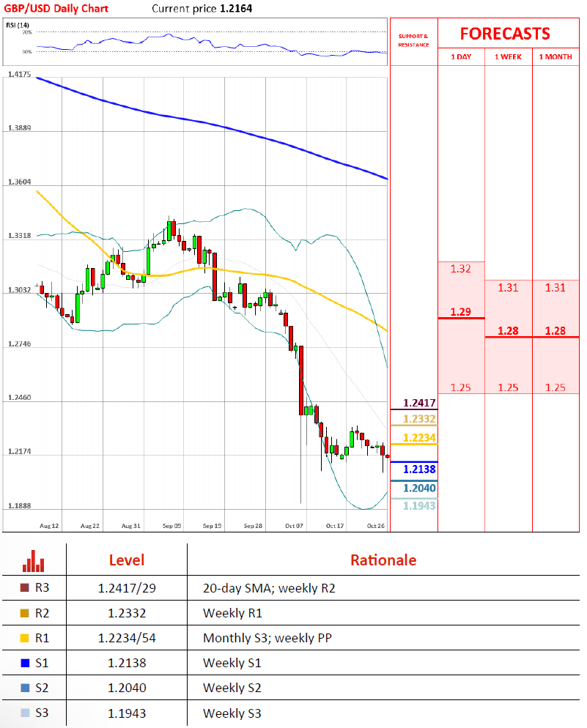The image size is (587, 728).
Task: Click the 1.1888 price axis label
Action: (20, 505)
